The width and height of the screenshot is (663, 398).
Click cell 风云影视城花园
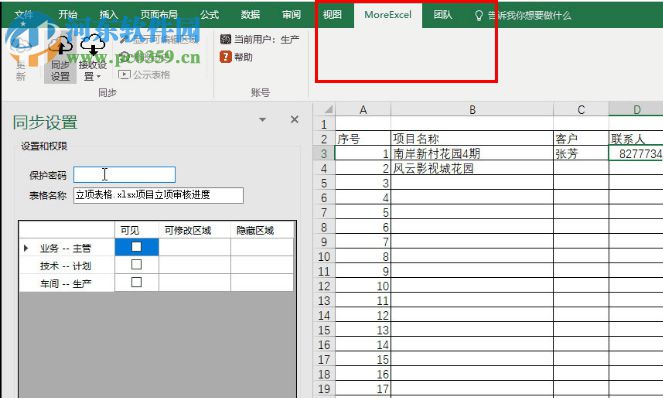(472, 168)
